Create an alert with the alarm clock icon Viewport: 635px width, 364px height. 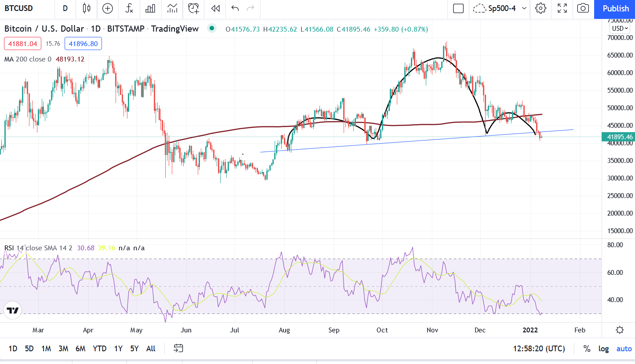(193, 8)
